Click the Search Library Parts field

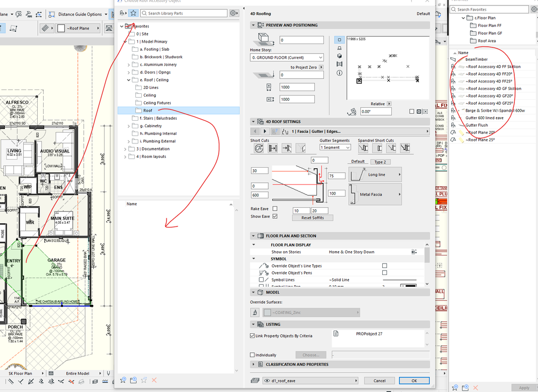183,13
